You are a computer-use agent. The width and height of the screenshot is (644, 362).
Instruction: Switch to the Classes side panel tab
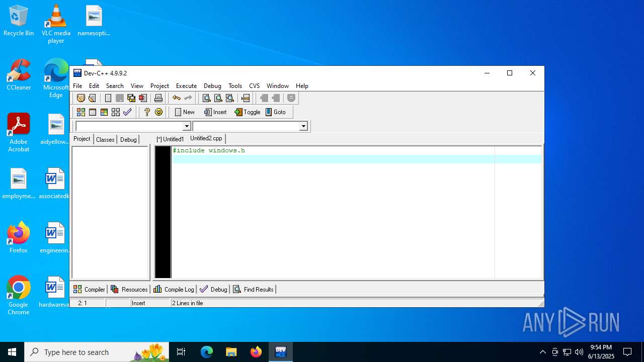(105, 139)
